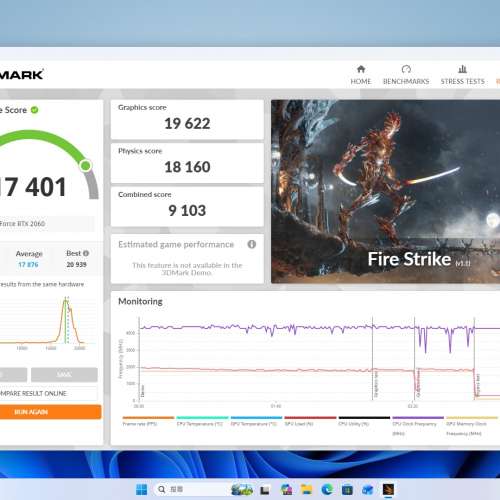500x500 pixels.
Task: Toggle the CPU Clock Frequency purple legend
Action: tap(418, 425)
